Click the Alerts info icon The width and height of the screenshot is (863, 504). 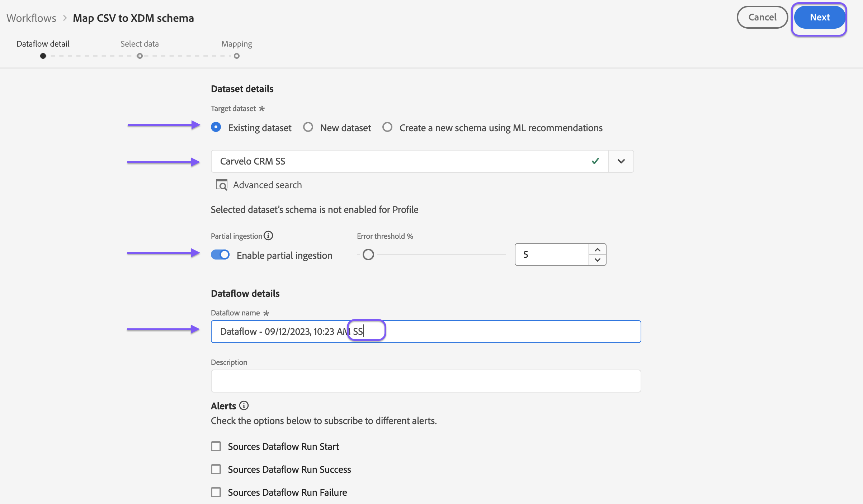(244, 405)
